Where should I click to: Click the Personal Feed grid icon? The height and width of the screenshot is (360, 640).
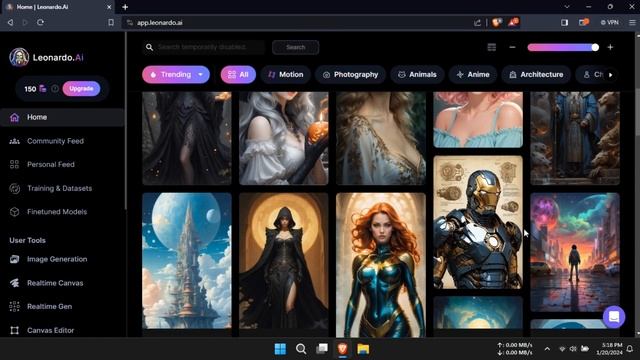pos(14,164)
